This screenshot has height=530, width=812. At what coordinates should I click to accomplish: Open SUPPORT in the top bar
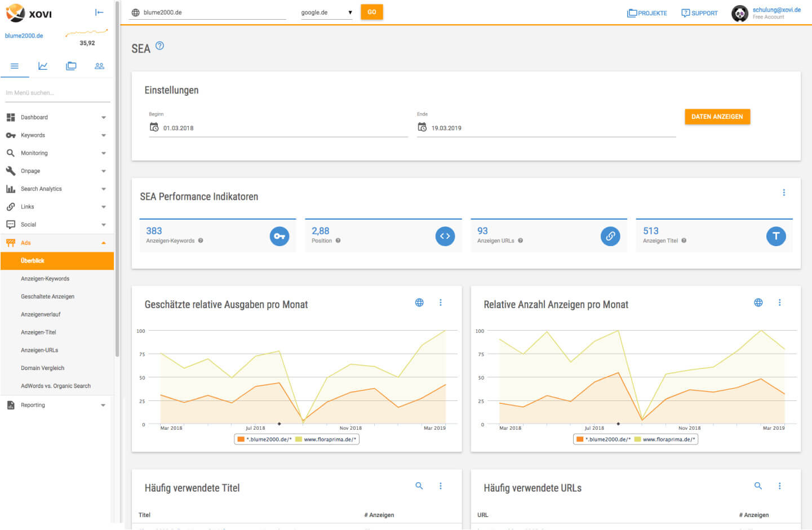click(699, 13)
